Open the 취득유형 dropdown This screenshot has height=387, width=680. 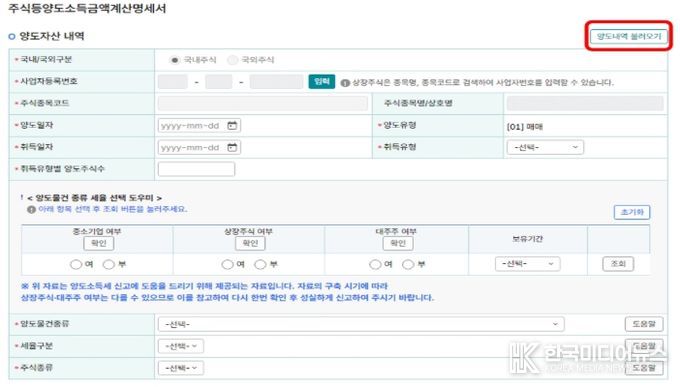pos(545,148)
